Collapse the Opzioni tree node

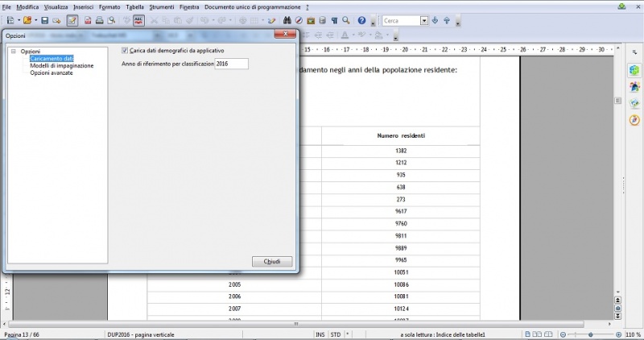coord(14,52)
